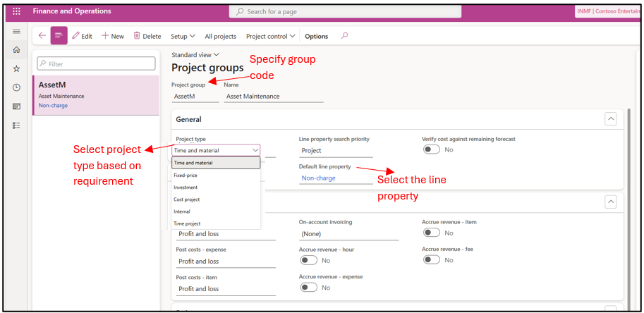Click the Non-charge default line property link
The image size is (644, 313).
(x=319, y=178)
